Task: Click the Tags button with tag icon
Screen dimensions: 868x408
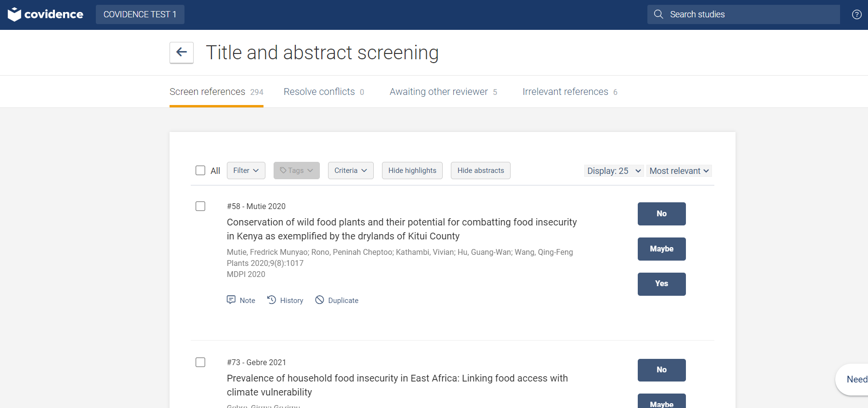Action: click(296, 171)
